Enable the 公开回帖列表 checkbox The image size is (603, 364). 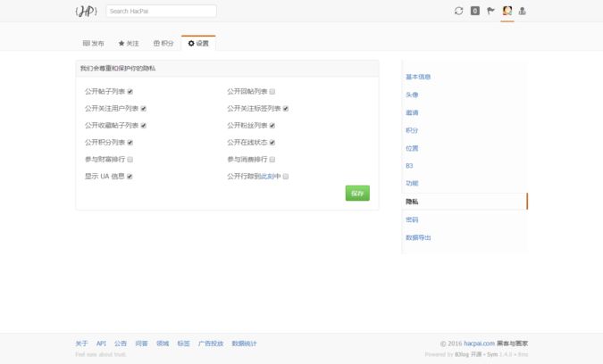(272, 91)
